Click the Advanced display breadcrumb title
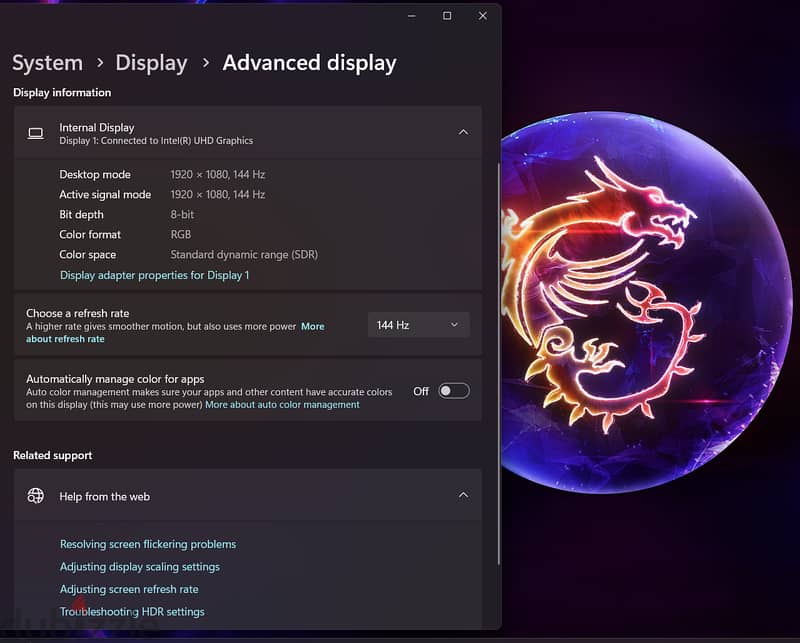The image size is (800, 643). (x=309, y=63)
